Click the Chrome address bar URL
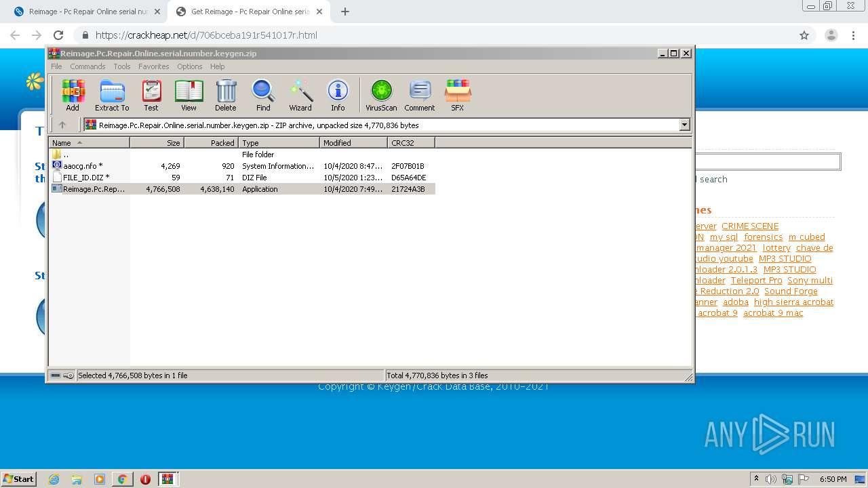 click(206, 35)
